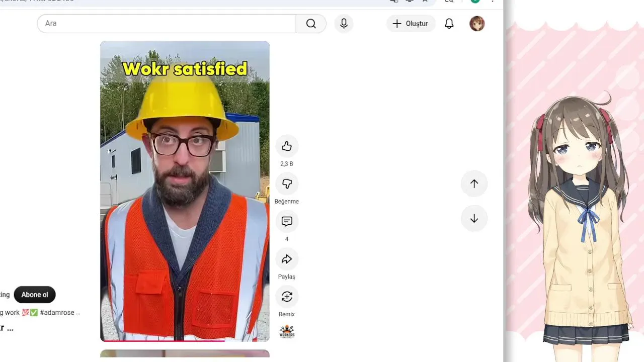This screenshot has height=362, width=644.
Task: Open the Oluştur create button
Action: (411, 24)
